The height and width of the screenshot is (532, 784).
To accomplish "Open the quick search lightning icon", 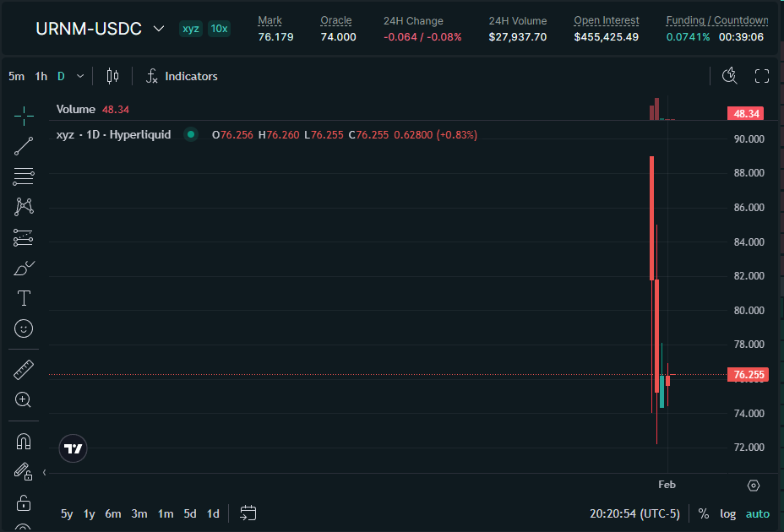I will click(729, 76).
